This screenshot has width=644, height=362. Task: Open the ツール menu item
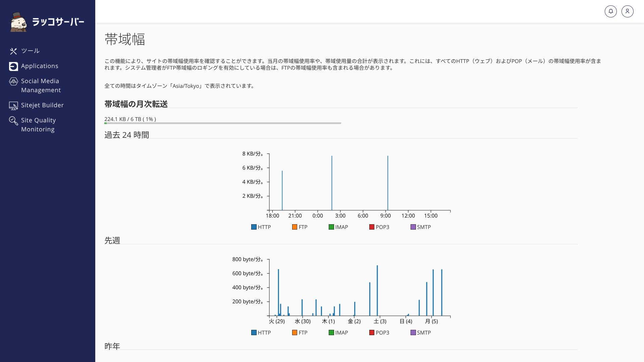click(x=30, y=51)
